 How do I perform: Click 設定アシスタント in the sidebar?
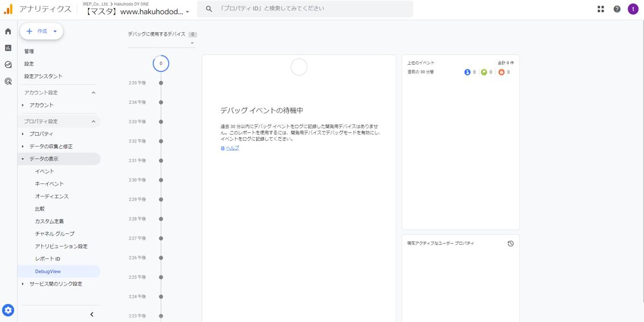coord(43,76)
